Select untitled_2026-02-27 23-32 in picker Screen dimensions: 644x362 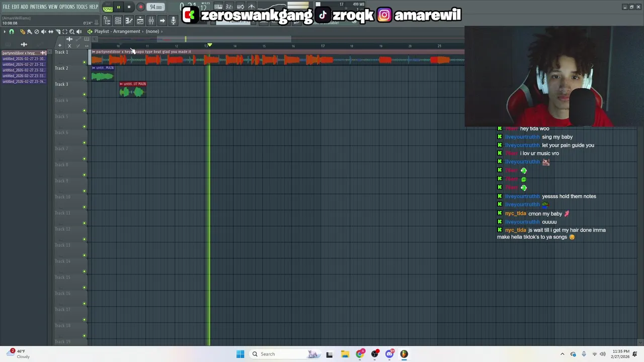tap(24, 70)
